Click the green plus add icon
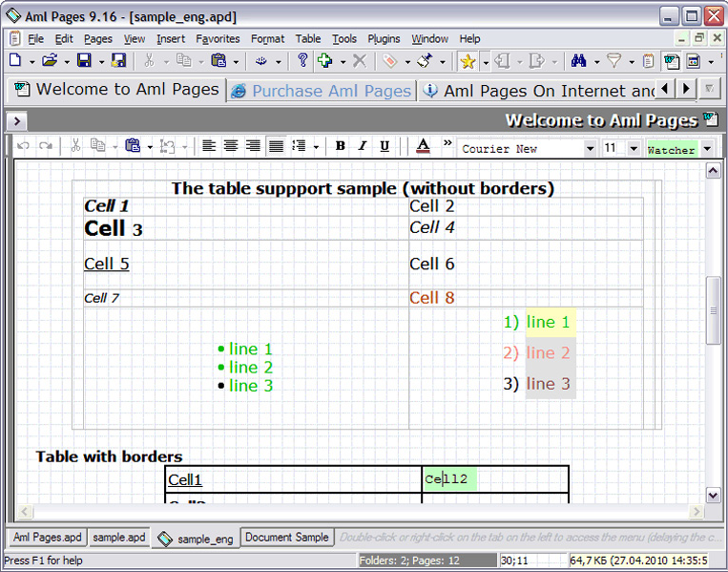728x572 pixels. [325, 61]
